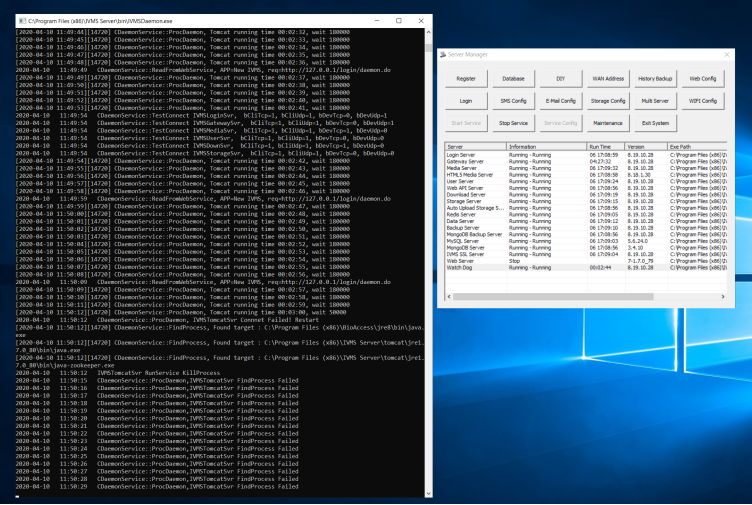The width and height of the screenshot is (752, 505).
Task: Select the Watch Dog row
Action: click(x=586, y=268)
